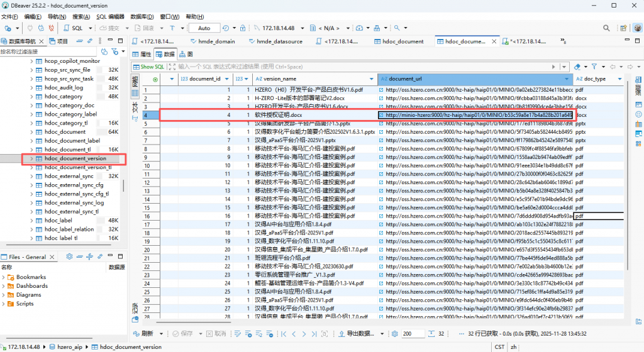Click the SQL editor toolbar button

click(x=74, y=28)
